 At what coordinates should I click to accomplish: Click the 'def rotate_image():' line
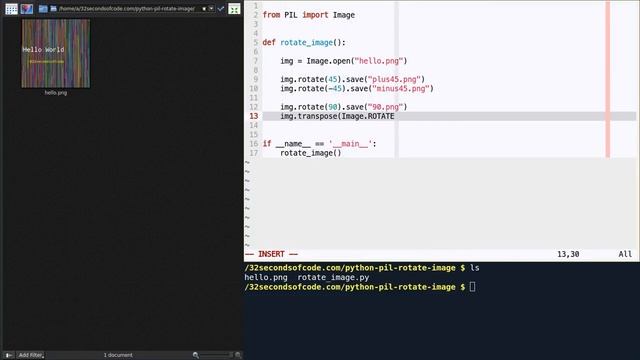pyautogui.click(x=304, y=42)
